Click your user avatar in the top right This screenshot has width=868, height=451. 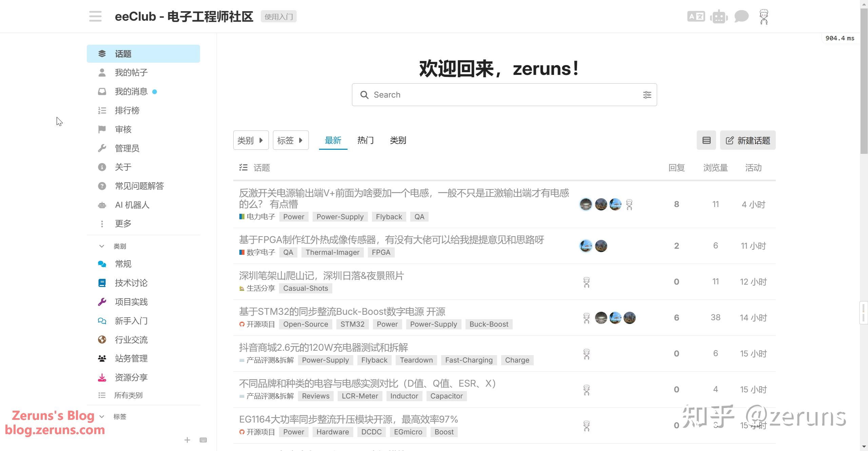[x=764, y=16]
